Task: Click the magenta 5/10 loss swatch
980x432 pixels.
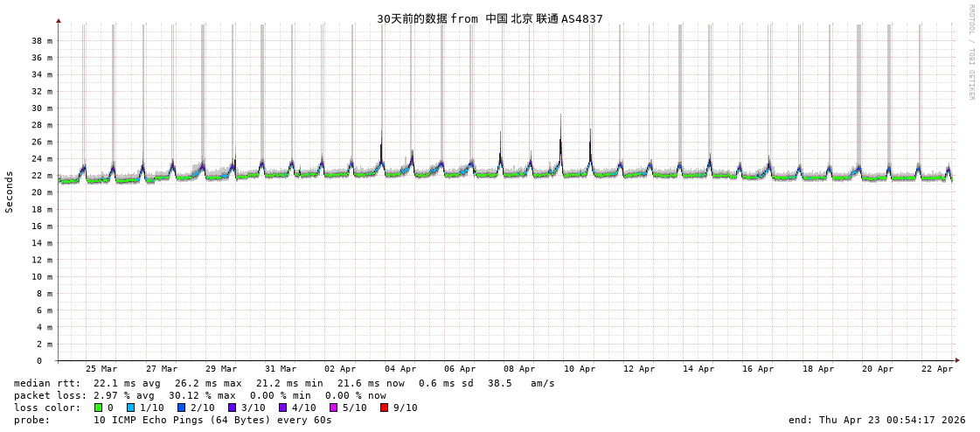Action: tap(334, 408)
